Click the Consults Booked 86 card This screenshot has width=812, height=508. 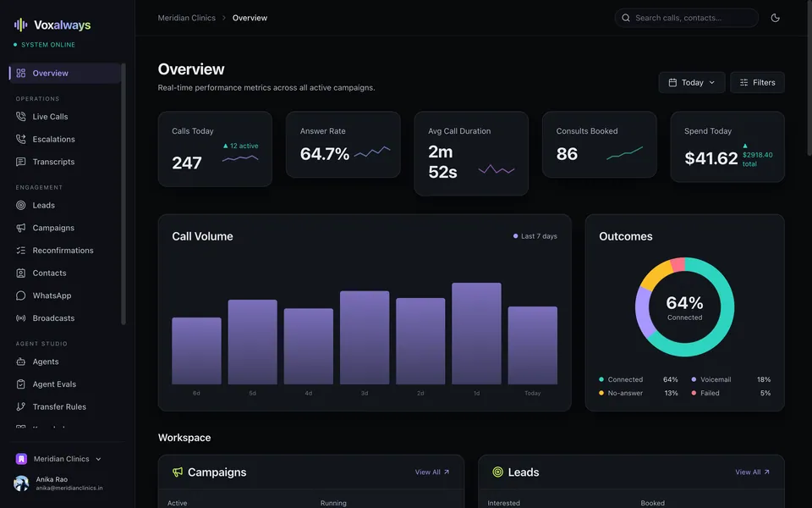[599, 145]
